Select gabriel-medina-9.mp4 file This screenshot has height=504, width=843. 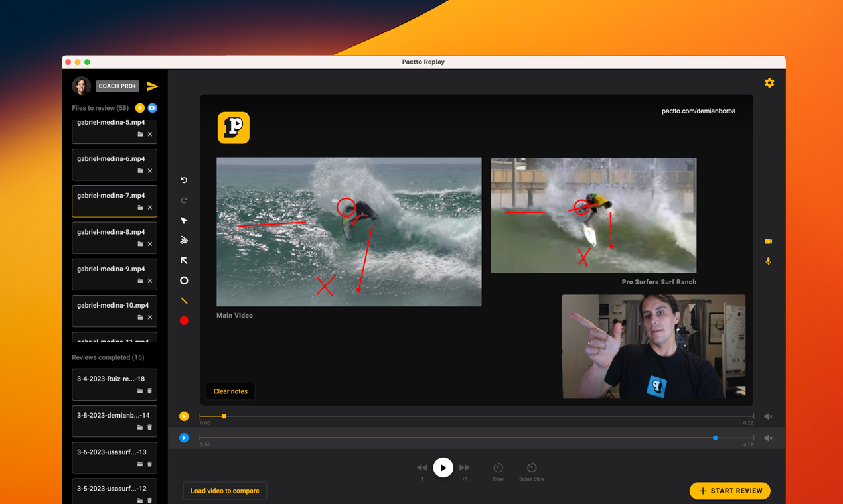[114, 274]
